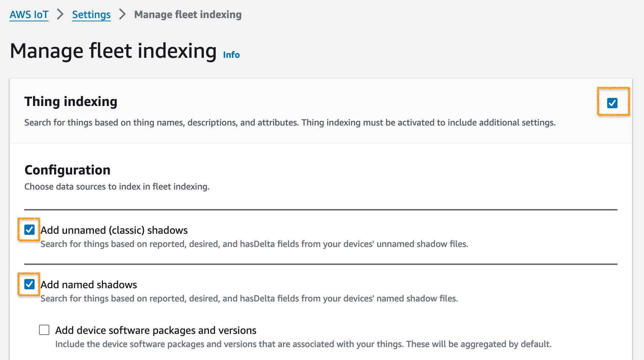644x360 pixels.
Task: Open the Info link beside the page title
Action: (231, 55)
